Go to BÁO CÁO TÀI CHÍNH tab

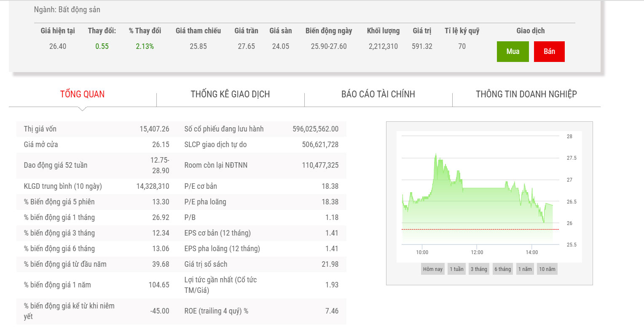pos(378,94)
